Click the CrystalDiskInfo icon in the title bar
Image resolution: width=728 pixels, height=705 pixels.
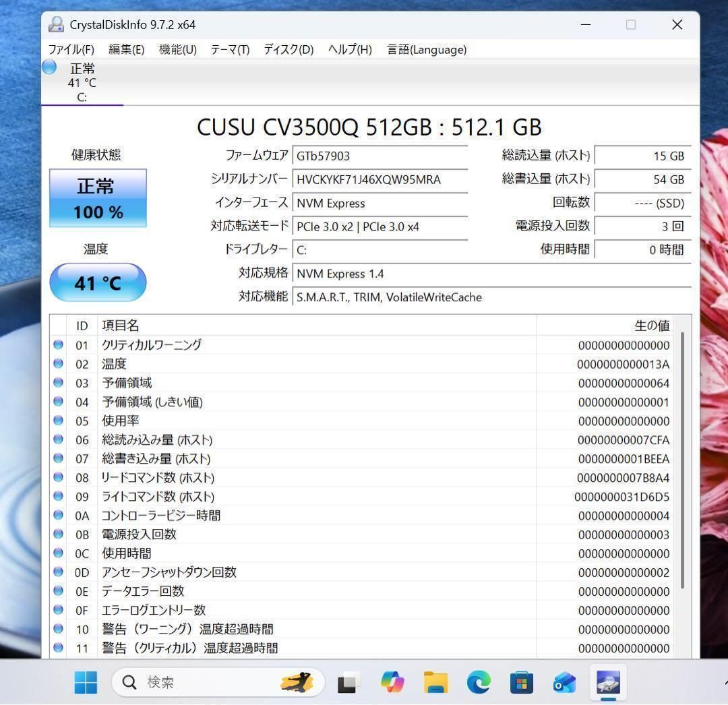[x=56, y=24]
